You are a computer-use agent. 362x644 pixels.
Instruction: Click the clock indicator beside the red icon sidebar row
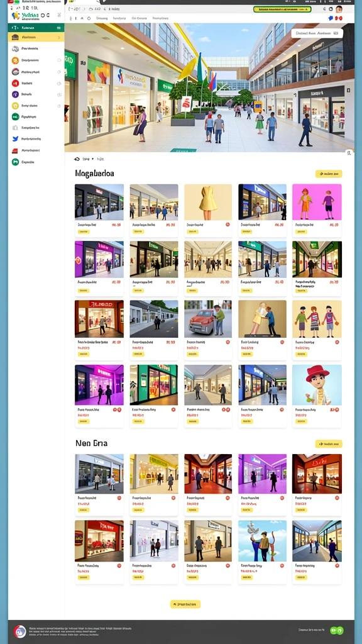coord(59,84)
